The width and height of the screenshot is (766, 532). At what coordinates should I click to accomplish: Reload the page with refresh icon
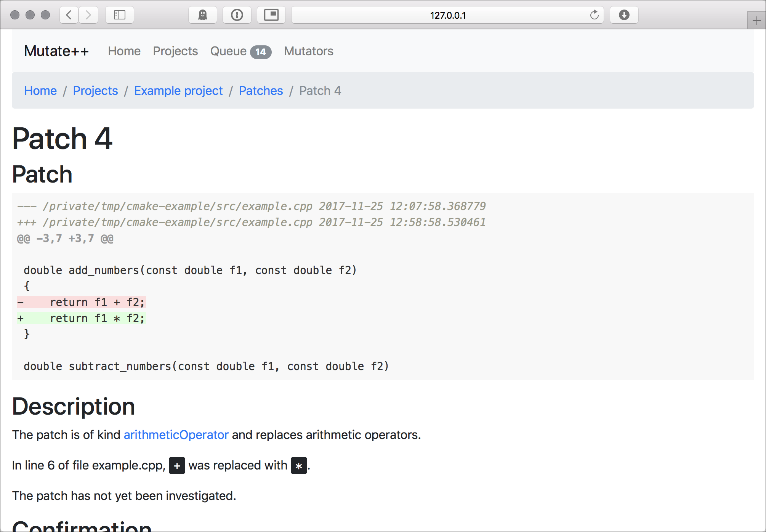(x=594, y=15)
